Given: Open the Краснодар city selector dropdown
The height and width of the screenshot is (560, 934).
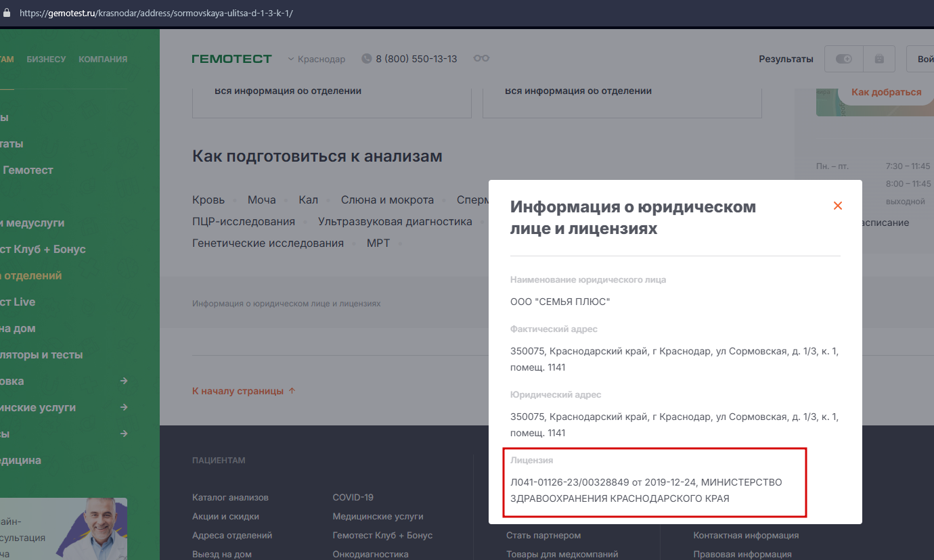Looking at the screenshot, I should click(x=316, y=59).
